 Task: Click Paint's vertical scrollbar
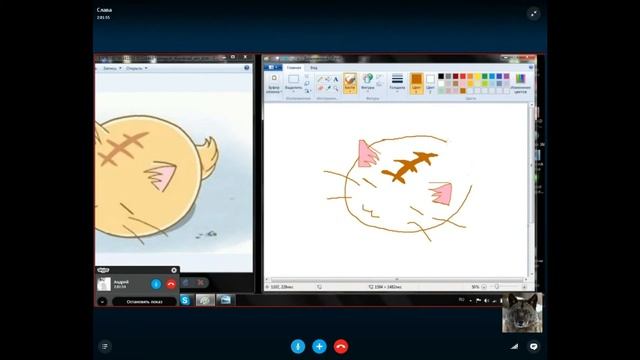tap(531, 190)
